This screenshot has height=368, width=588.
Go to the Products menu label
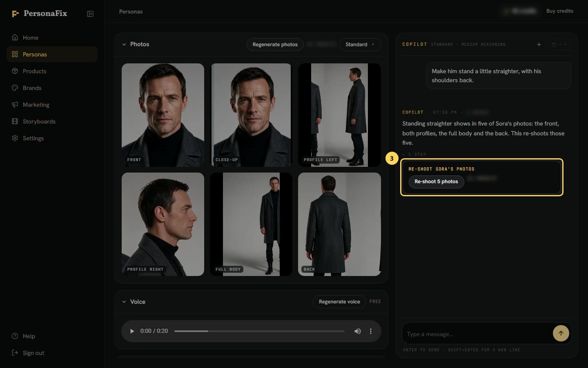(x=35, y=71)
